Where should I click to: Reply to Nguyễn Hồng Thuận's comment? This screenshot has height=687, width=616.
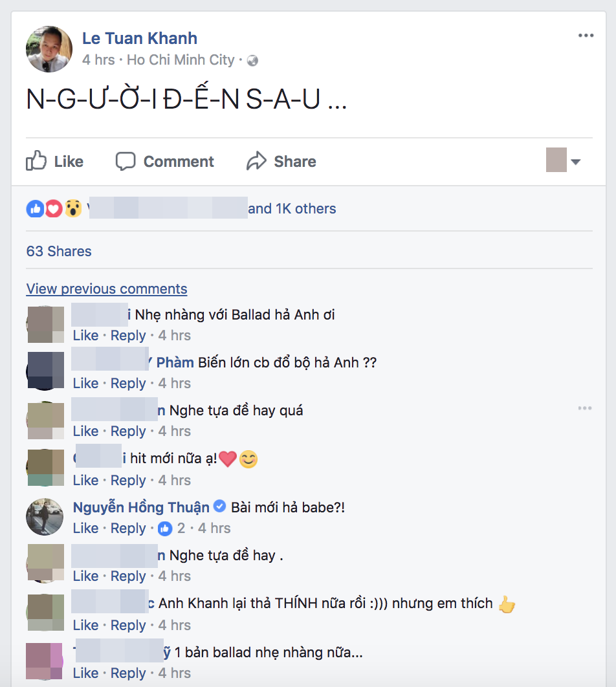click(x=128, y=529)
